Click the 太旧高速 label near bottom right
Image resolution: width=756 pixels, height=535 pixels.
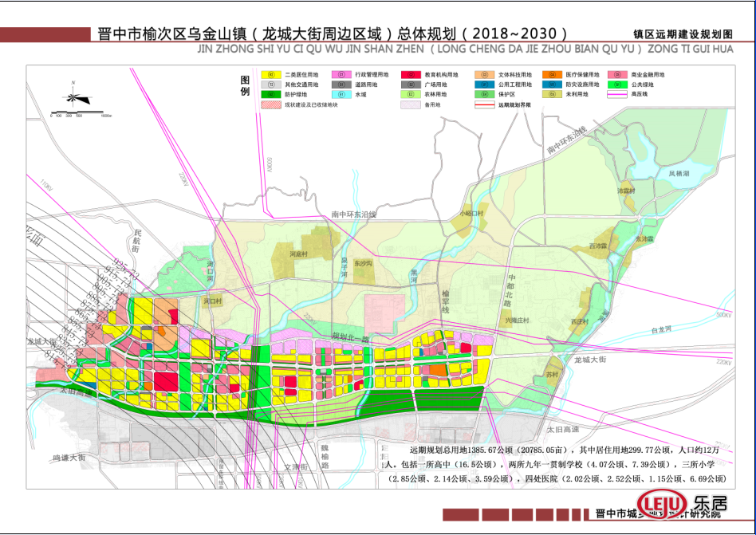(x=563, y=429)
